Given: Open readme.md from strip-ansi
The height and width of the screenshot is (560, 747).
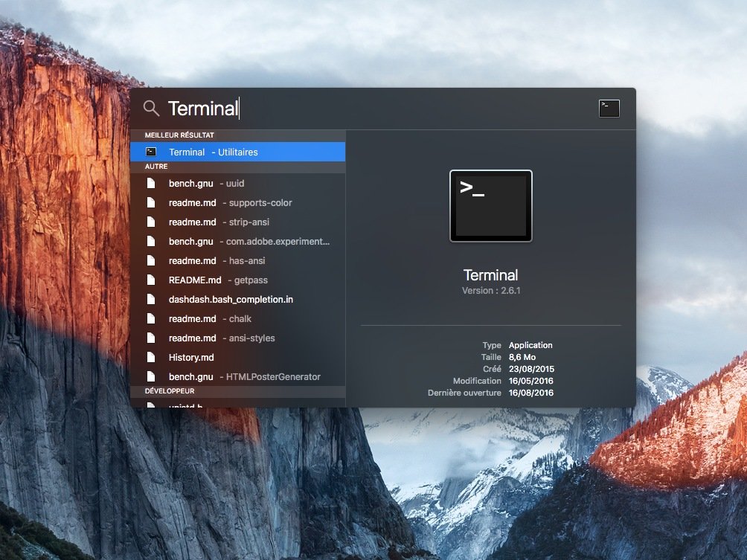Looking at the screenshot, I should coord(238,222).
